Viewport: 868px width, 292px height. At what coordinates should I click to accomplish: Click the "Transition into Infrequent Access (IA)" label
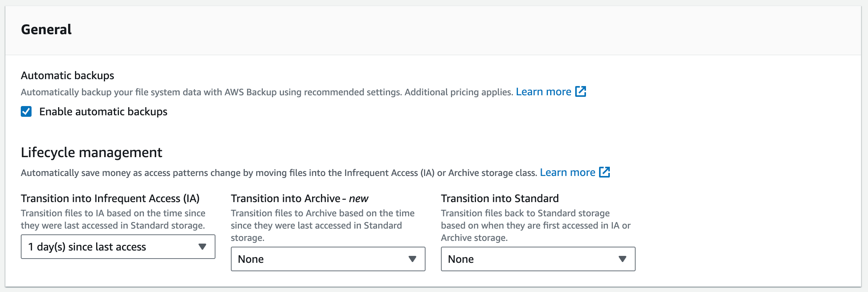point(110,198)
